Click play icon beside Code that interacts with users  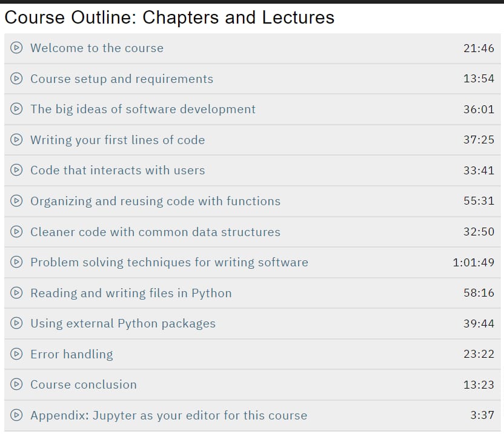click(x=16, y=170)
